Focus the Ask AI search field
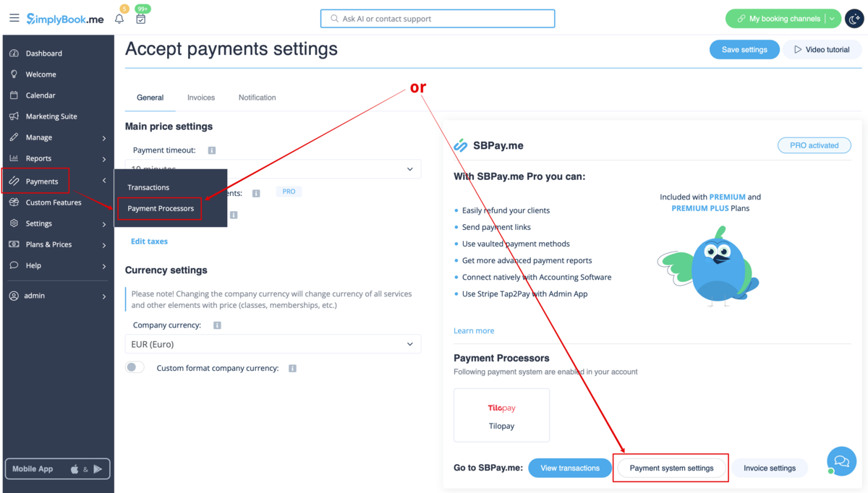The width and height of the screenshot is (868, 493). [438, 19]
